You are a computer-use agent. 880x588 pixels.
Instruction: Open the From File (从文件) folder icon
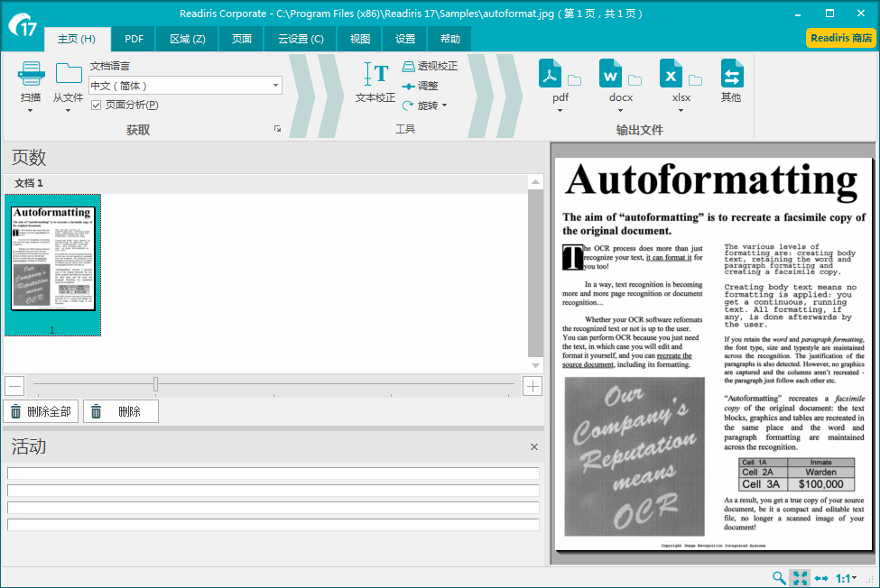pyautogui.click(x=68, y=74)
